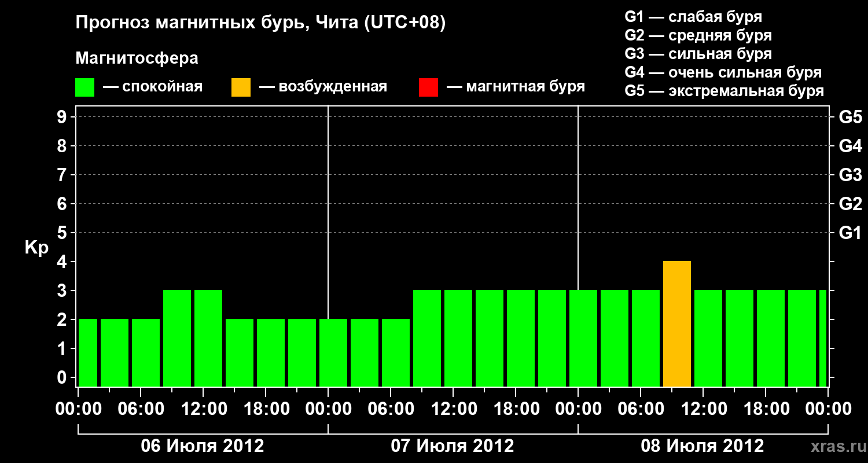Click the right-axis 'G2' level label
Image resolution: width=868 pixels, height=463 pixels.
point(851,204)
